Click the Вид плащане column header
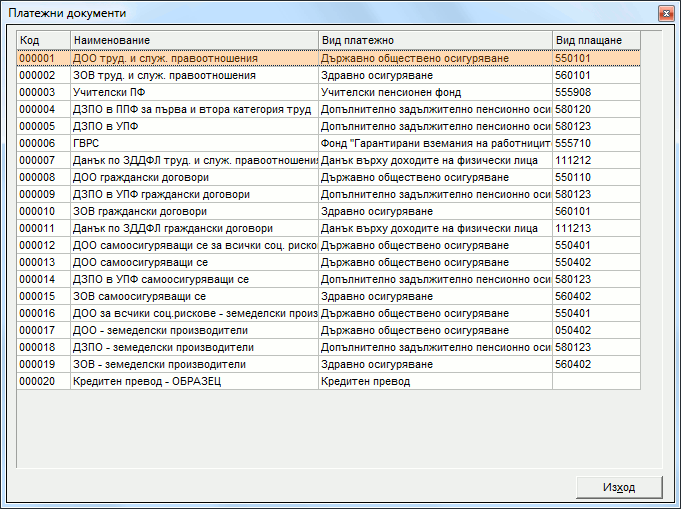The width and height of the screenshot is (681, 509). tap(596, 40)
